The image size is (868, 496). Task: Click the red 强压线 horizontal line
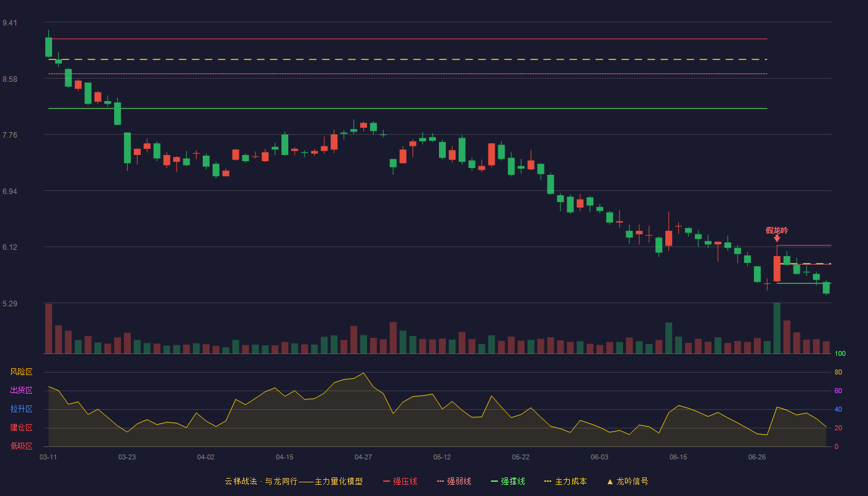[408, 39]
